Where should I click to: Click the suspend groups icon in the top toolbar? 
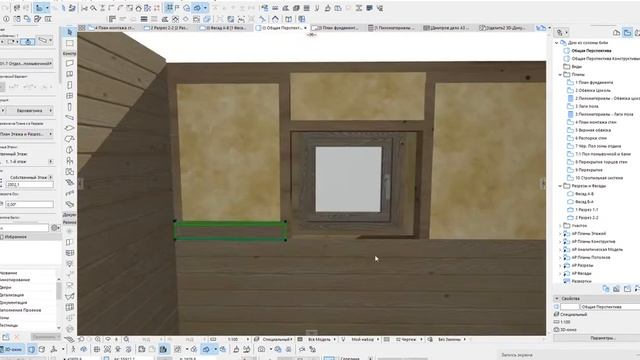click(157, 8)
